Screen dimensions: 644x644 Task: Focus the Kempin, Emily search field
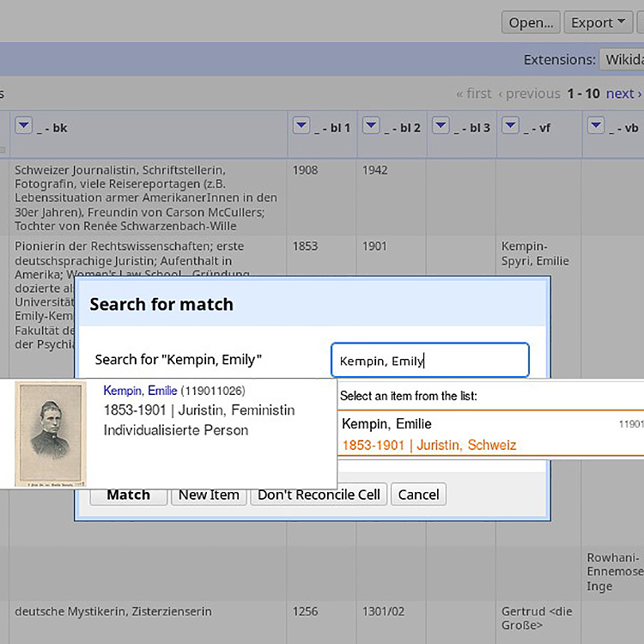(x=430, y=360)
